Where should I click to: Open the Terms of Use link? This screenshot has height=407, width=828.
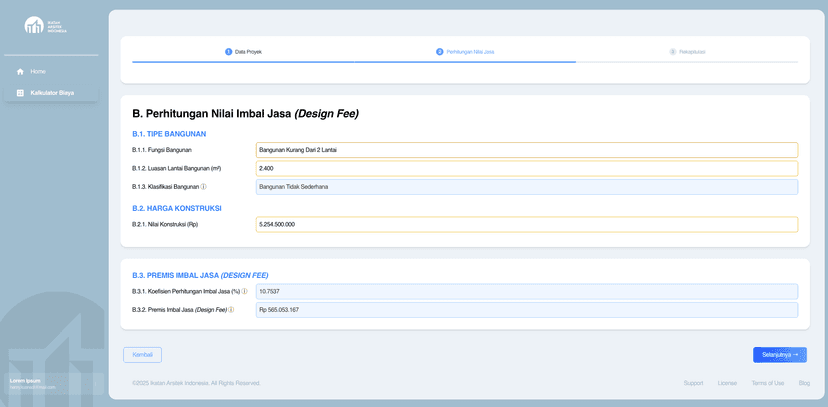pos(768,383)
